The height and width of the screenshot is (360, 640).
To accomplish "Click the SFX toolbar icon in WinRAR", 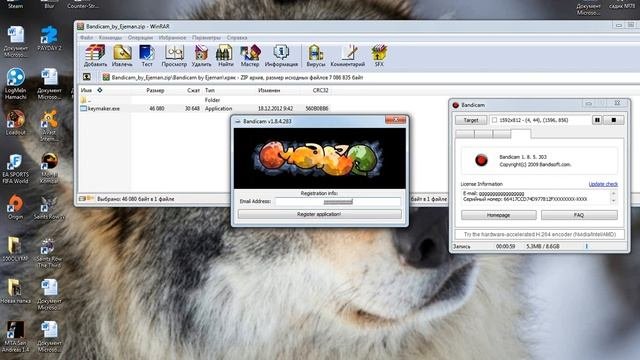I will (379, 56).
